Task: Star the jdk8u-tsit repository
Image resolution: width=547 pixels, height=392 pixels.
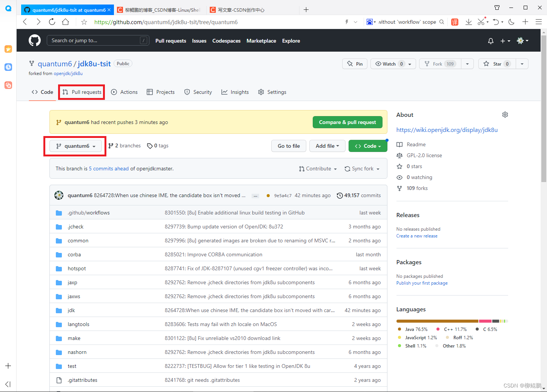Action: 496,64
